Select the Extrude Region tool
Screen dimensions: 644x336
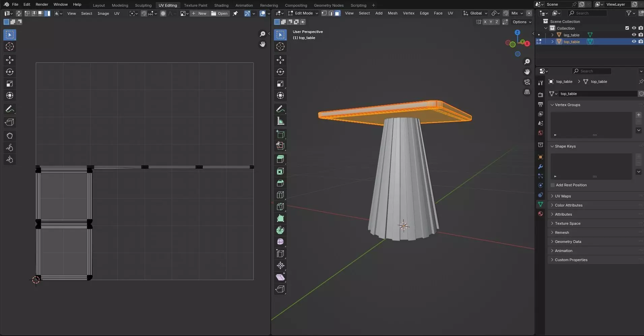click(x=280, y=159)
